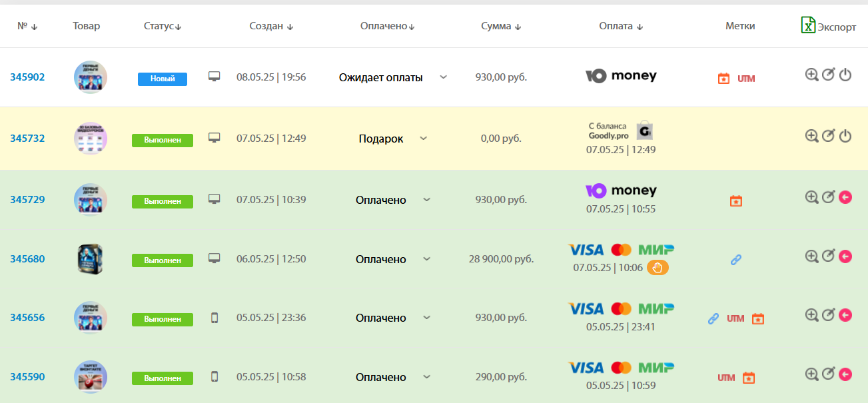Click the orange hand icon on order 345680

(657, 268)
